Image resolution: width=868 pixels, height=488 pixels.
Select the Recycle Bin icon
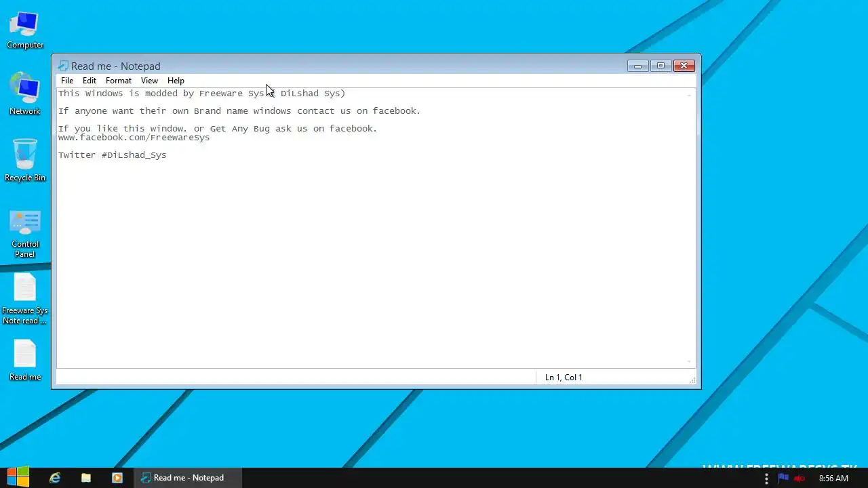coord(25,160)
